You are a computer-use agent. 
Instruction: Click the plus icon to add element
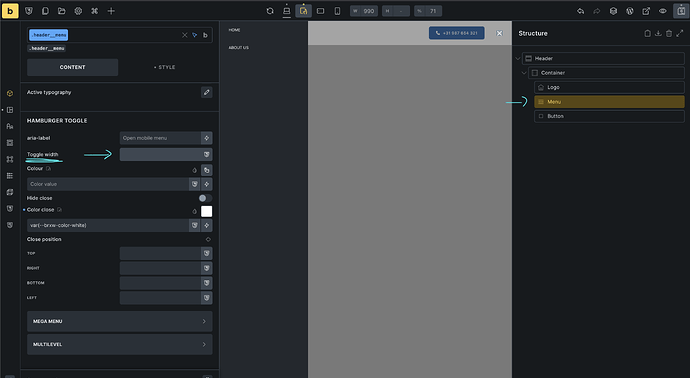pyautogui.click(x=111, y=11)
